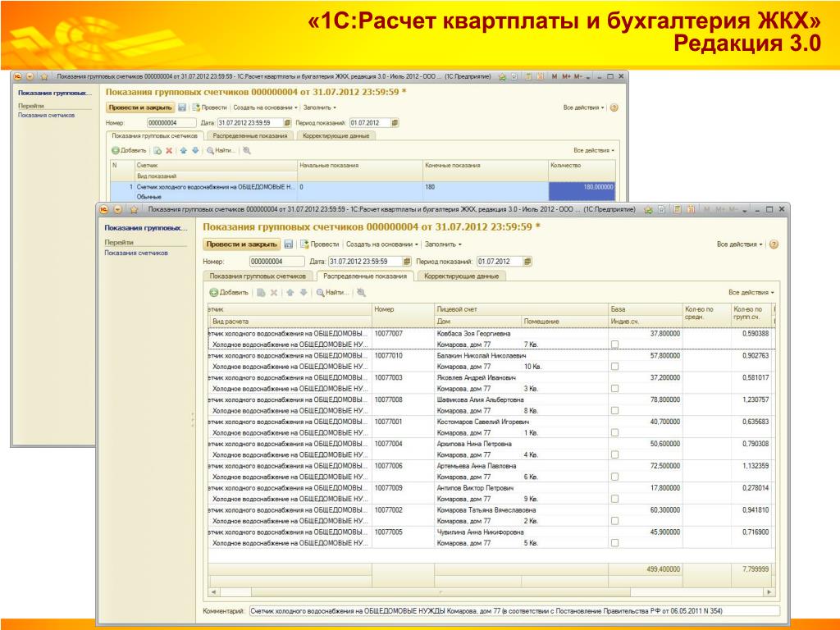Viewport: 840px width, 630px height.
Task: Click grayed copy row icon in front window
Action: [x=261, y=293]
